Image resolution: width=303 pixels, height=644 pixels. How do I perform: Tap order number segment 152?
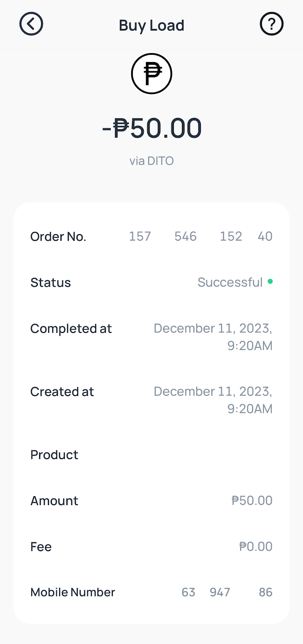point(231,236)
